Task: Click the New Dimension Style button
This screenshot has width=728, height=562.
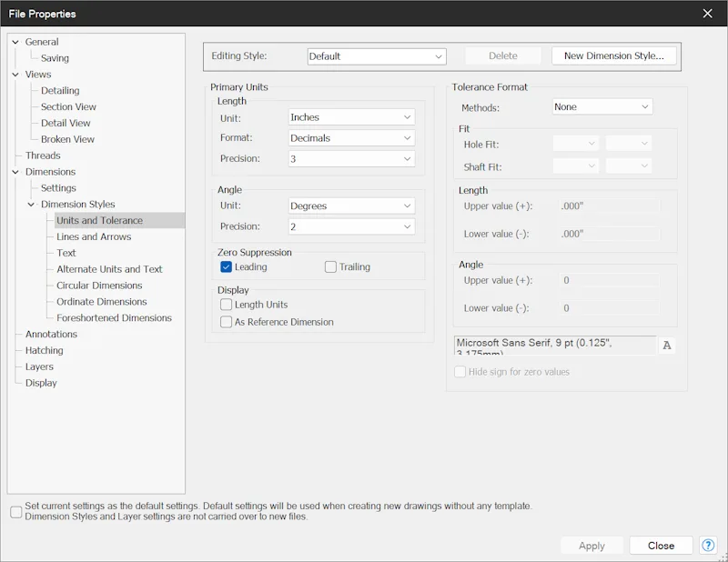Action: [613, 55]
